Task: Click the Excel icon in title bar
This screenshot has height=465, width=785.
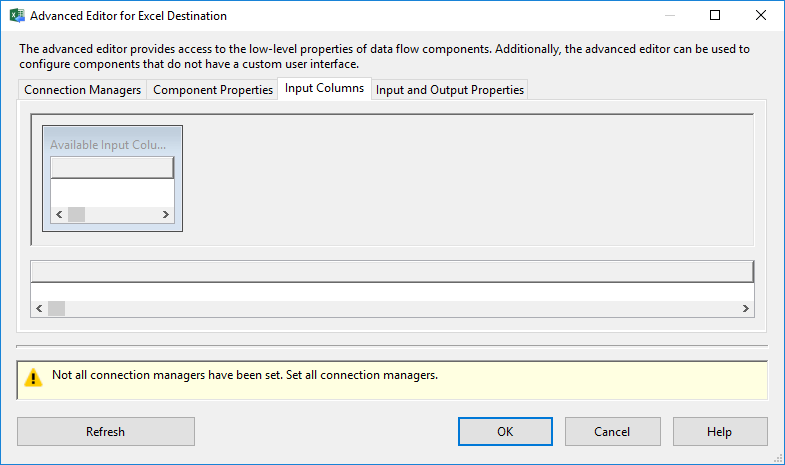Action: [x=17, y=16]
